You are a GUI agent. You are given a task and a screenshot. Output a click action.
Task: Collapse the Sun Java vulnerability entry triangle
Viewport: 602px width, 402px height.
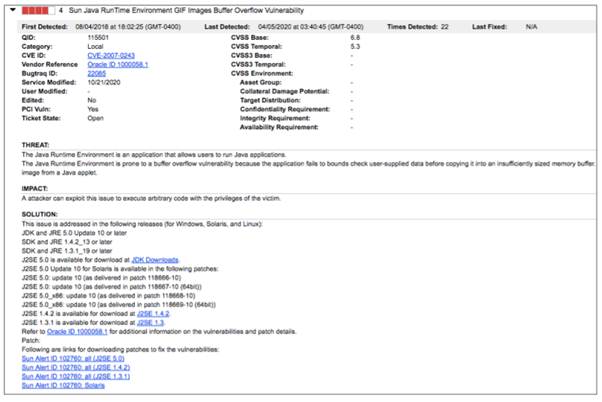point(13,10)
